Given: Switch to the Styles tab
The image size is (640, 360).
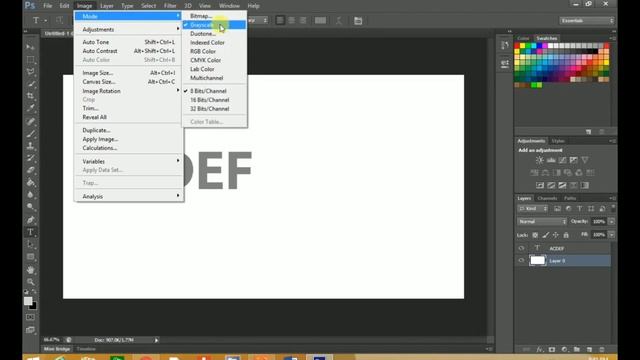Looking at the screenshot, I should pos(558,141).
